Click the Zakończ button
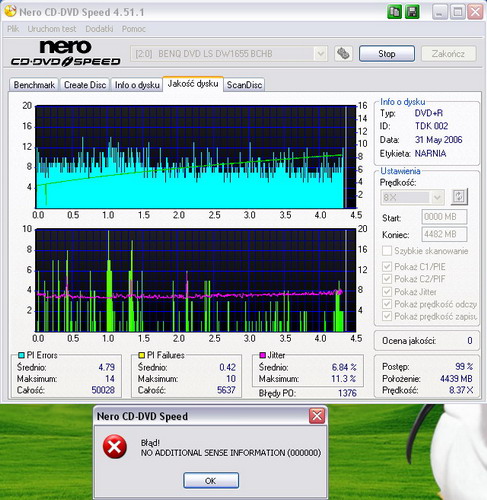 point(448,54)
